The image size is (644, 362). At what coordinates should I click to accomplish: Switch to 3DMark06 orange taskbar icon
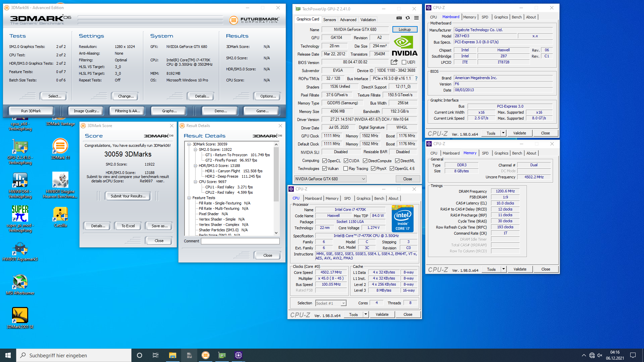(206, 355)
